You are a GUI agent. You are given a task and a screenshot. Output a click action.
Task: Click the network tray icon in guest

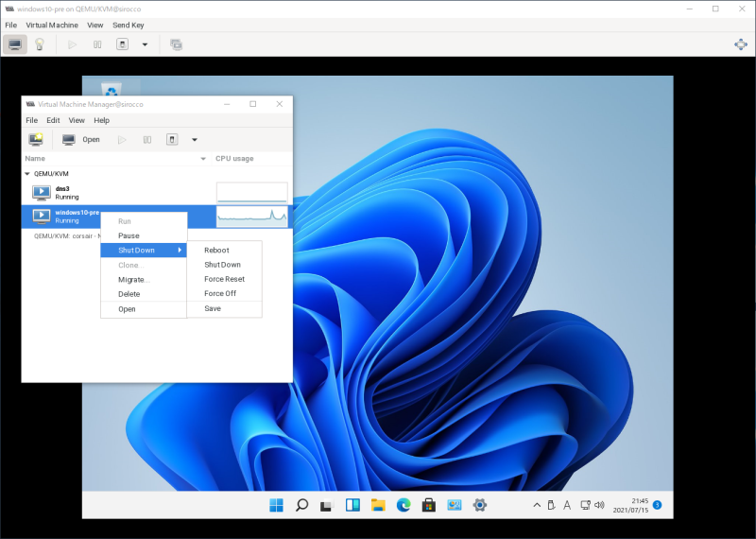(585, 505)
